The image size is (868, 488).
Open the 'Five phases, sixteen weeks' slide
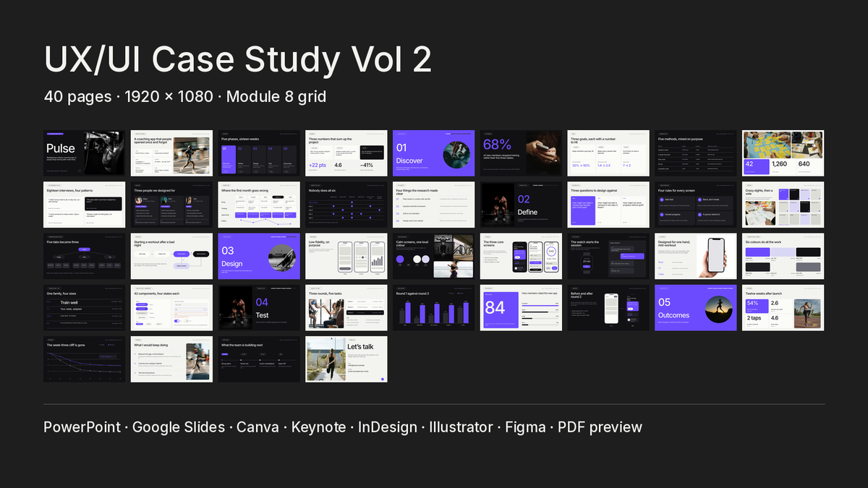(x=259, y=153)
